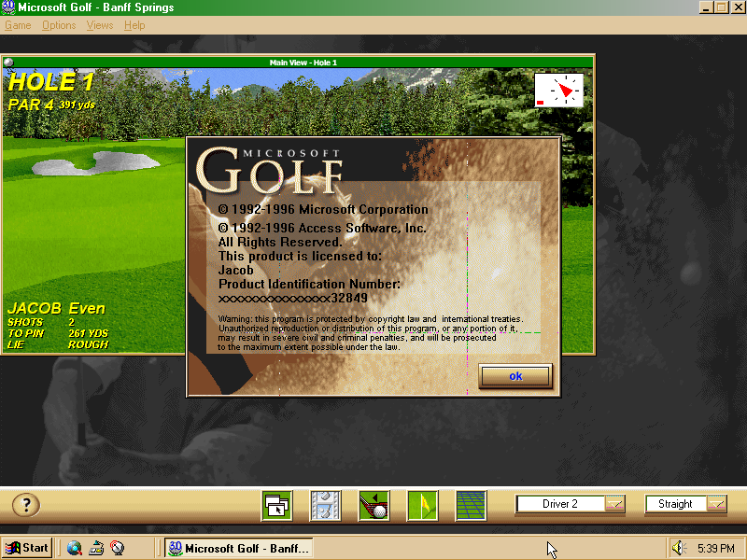Click the question mark help button

click(26, 505)
